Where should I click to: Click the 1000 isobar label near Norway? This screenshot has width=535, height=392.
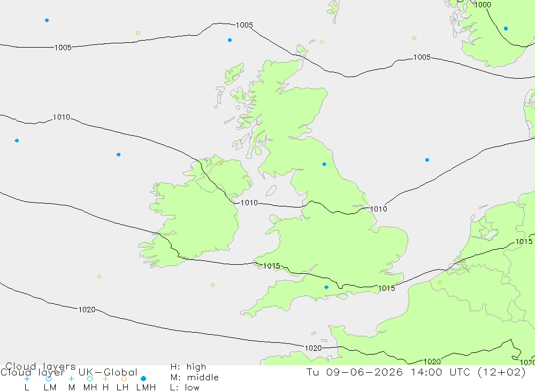tap(483, 5)
